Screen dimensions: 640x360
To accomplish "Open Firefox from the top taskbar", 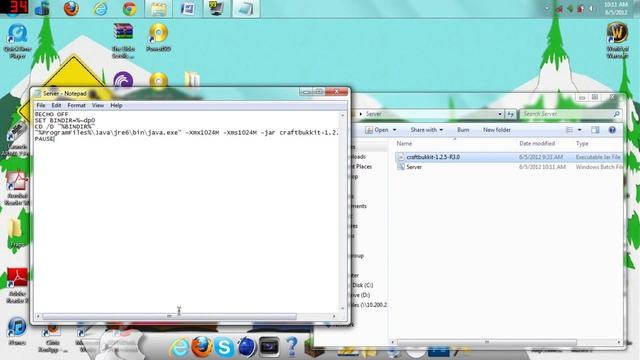I will 71,8.
